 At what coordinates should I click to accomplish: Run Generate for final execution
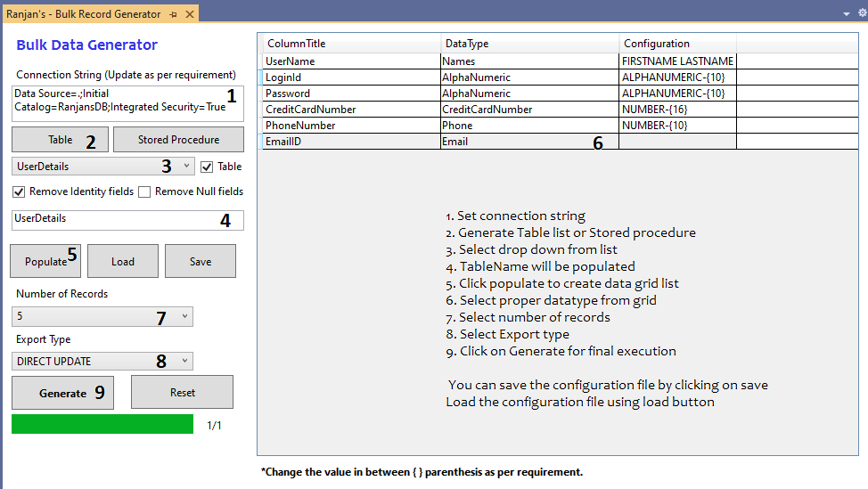click(62, 393)
